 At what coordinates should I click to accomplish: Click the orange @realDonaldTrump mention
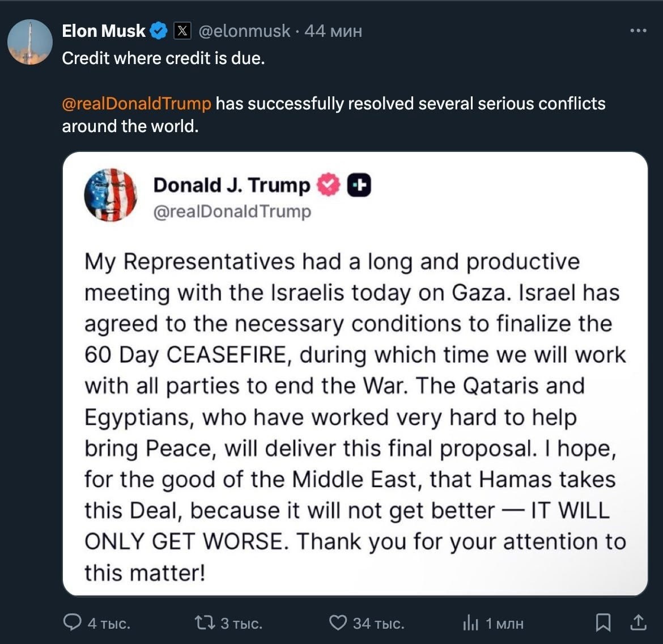coord(136,104)
